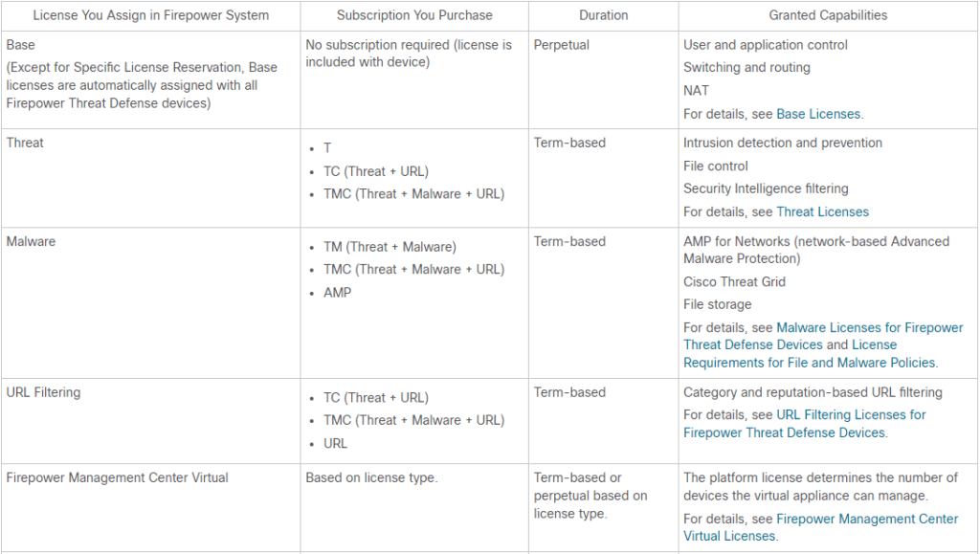The image size is (980, 554).
Task: Open the Base Licenses link
Action: point(818,114)
